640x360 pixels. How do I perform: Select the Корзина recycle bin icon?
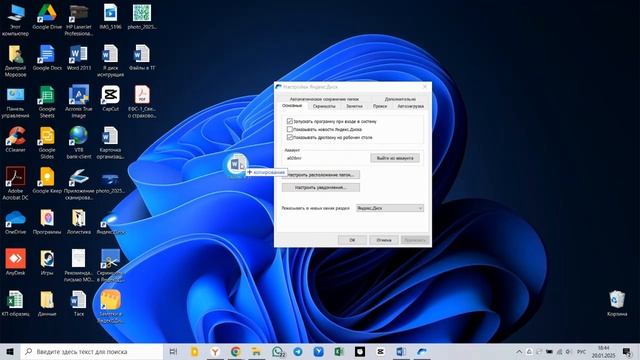(617, 303)
